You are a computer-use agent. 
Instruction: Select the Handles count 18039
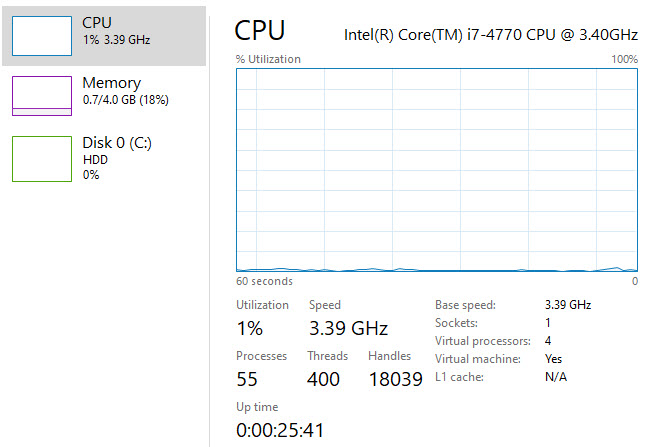pyautogui.click(x=393, y=379)
